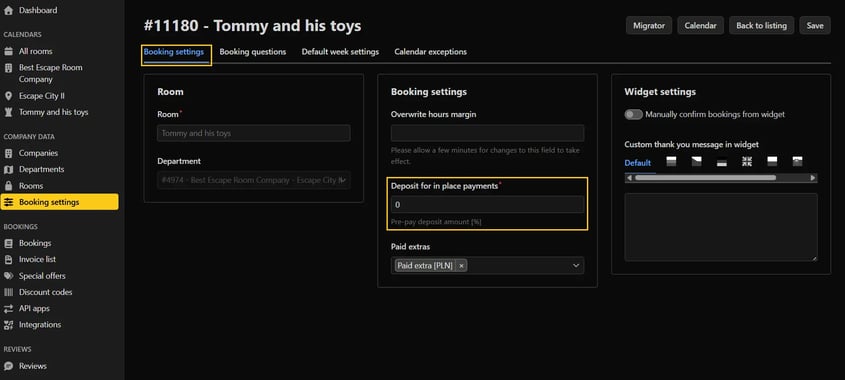Switch to the Default week settings tab

340,52
